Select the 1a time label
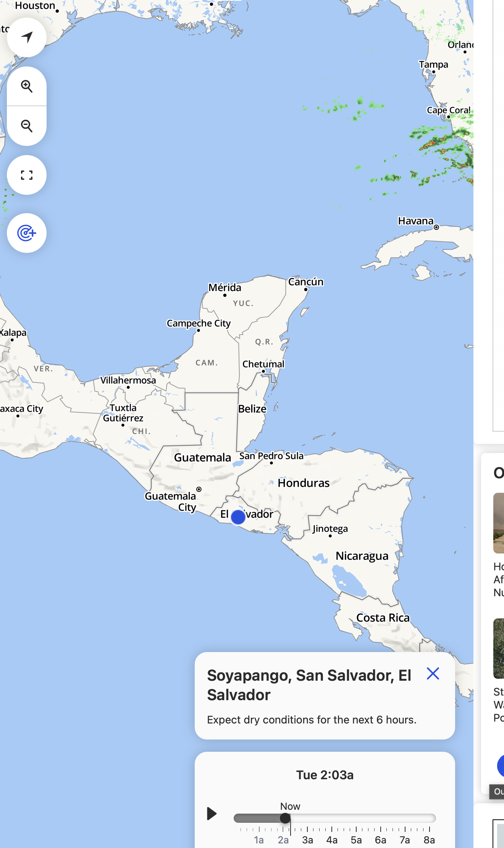This screenshot has width=504, height=848. (x=259, y=840)
